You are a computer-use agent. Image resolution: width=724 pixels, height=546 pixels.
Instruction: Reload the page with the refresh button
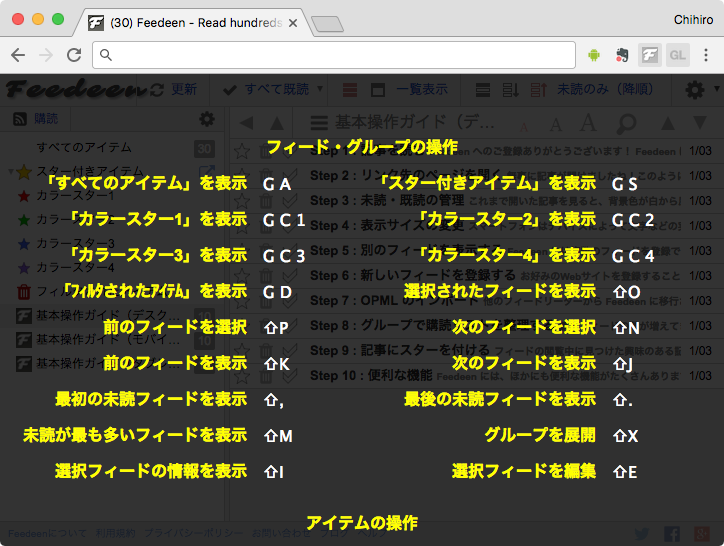pyautogui.click(x=74, y=55)
